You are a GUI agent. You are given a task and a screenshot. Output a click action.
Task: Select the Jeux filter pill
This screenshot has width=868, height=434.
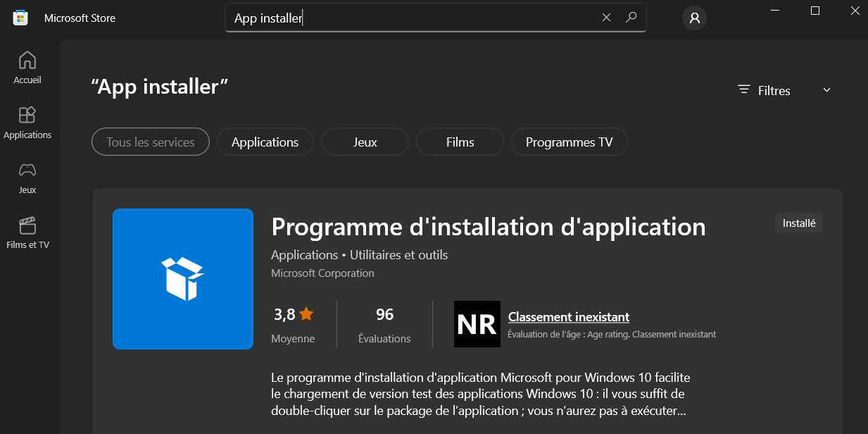tap(365, 142)
